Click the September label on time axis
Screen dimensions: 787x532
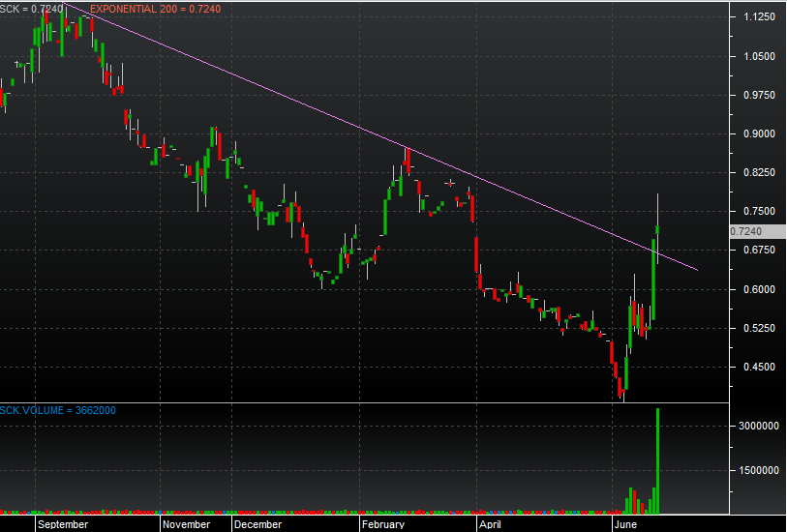point(63,524)
